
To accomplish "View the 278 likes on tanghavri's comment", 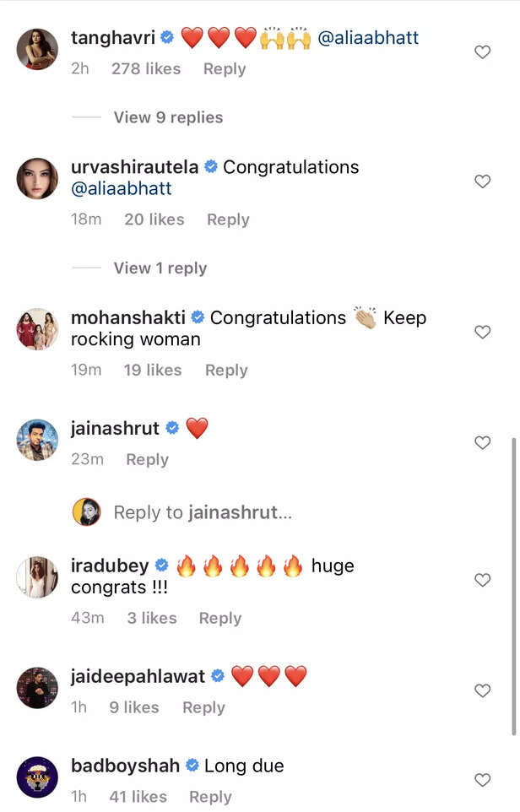I will 145,68.
